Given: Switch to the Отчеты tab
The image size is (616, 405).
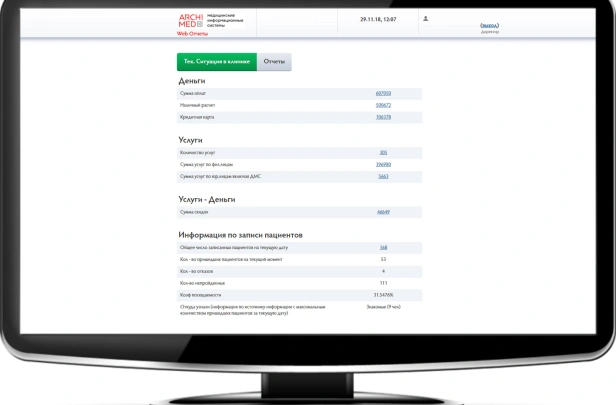Looking at the screenshot, I should pyautogui.click(x=274, y=62).
